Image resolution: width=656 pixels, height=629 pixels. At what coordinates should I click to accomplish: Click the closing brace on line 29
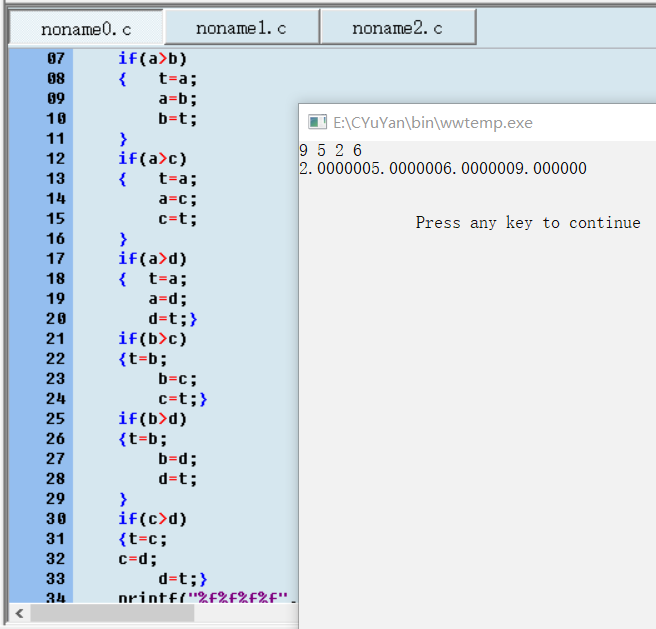pos(123,499)
